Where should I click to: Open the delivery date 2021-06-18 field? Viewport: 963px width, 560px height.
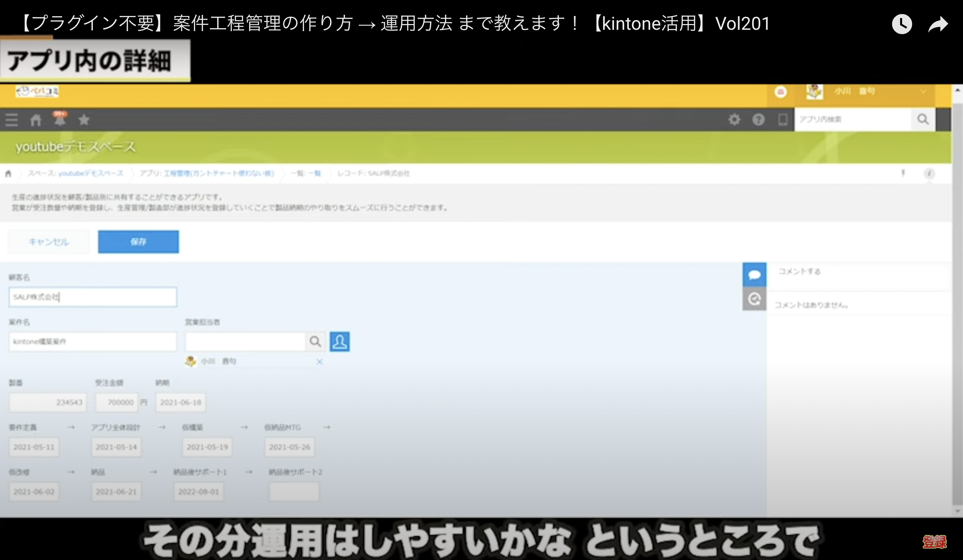click(180, 402)
